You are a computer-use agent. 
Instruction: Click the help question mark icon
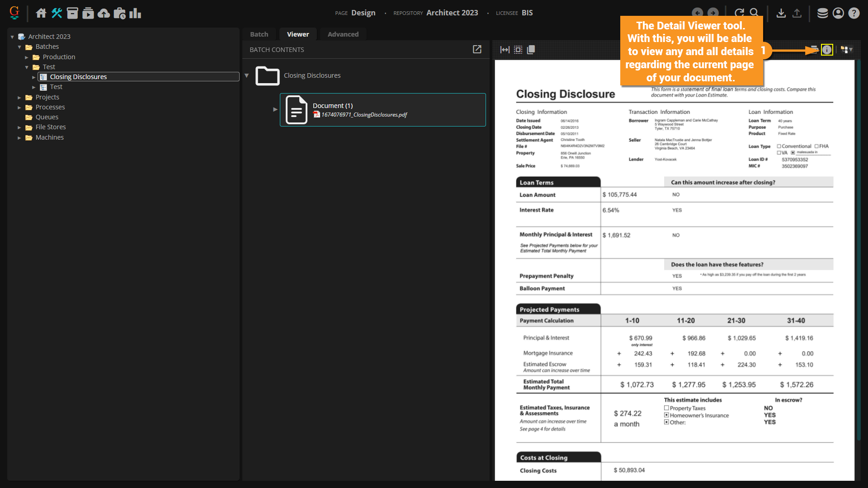(854, 13)
